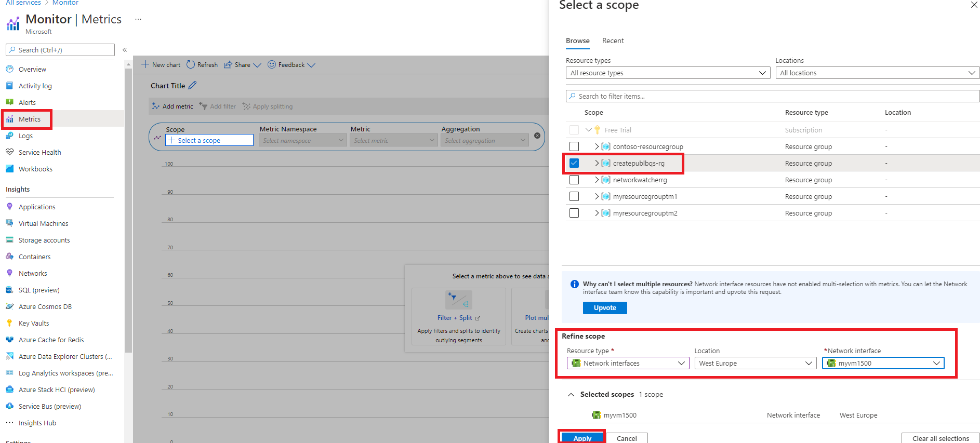This screenshot has height=443, width=980.
Task: Collapse the sidebar with double chevron
Action: pos(125,50)
